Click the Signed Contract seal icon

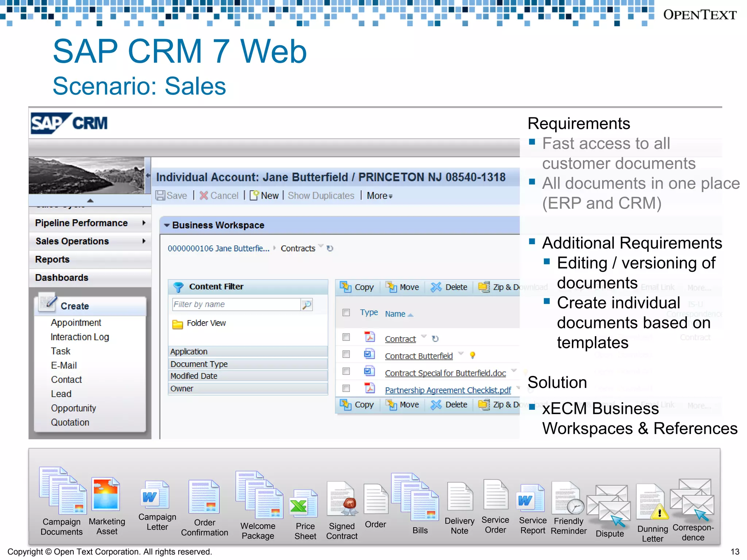(342, 498)
